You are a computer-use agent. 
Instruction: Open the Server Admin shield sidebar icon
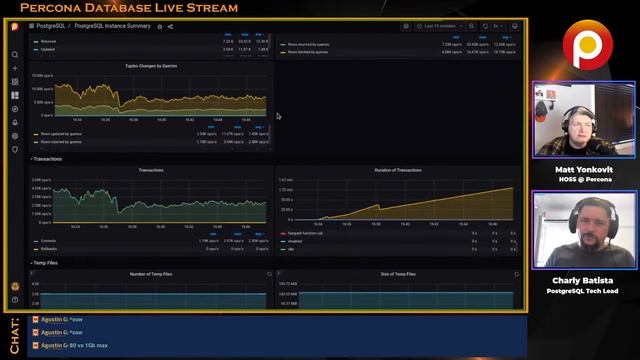pos(15,149)
